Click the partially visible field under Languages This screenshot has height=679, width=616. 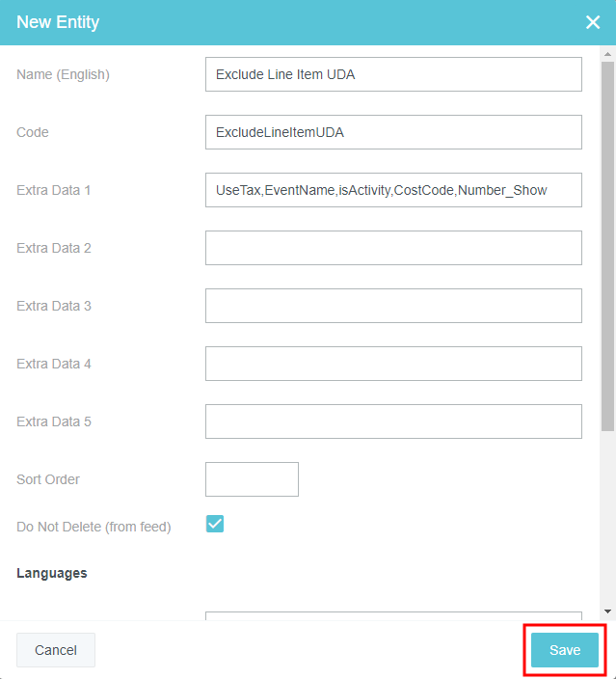(393, 614)
